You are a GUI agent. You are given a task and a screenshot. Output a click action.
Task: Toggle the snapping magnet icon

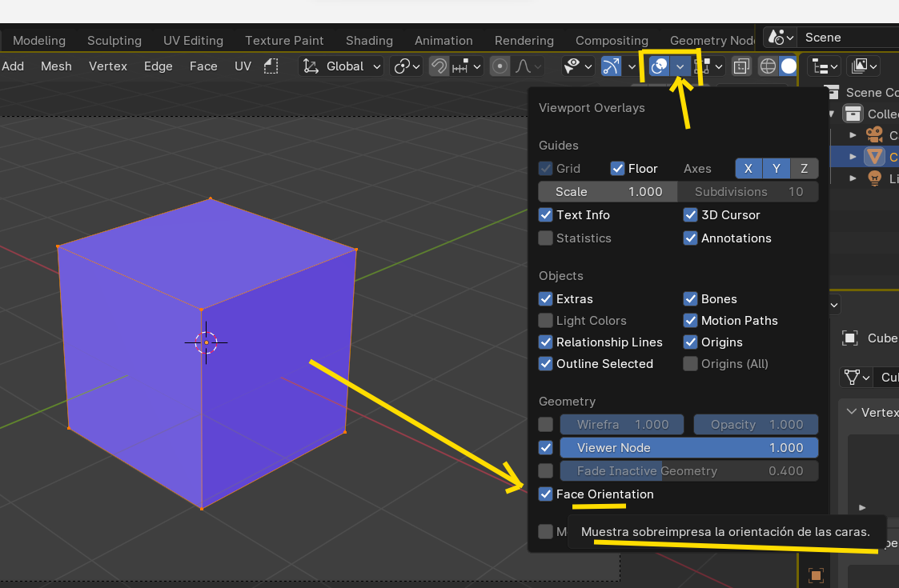[x=439, y=66]
